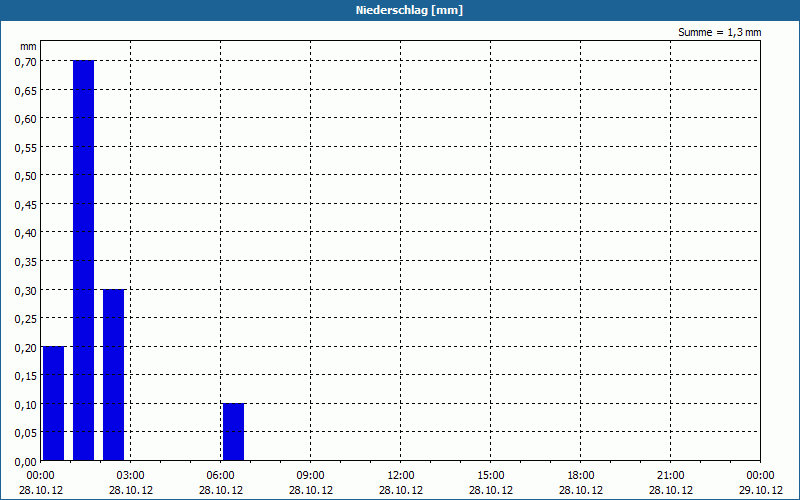The height and width of the screenshot is (500, 800).
Task: Click the 0,50 y-axis value label
Action: pyautogui.click(x=26, y=176)
